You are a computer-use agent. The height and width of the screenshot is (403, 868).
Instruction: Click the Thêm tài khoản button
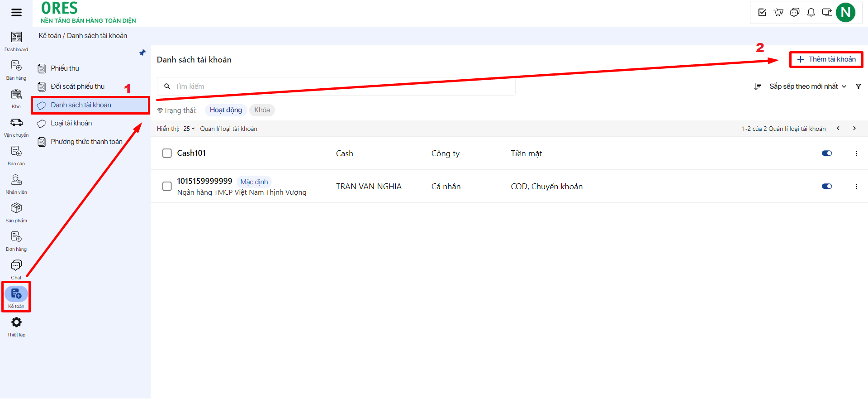point(826,59)
